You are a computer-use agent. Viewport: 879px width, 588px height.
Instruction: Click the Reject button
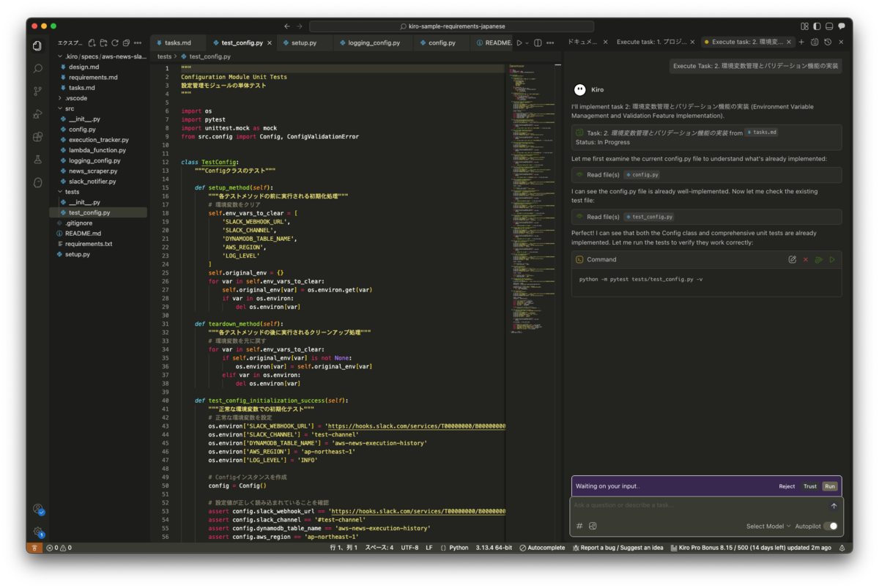[x=787, y=486]
